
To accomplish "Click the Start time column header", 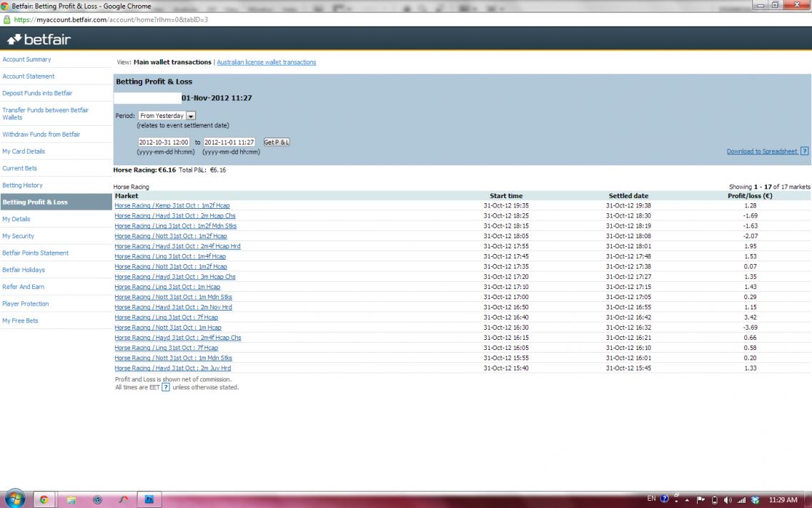I will (506, 196).
